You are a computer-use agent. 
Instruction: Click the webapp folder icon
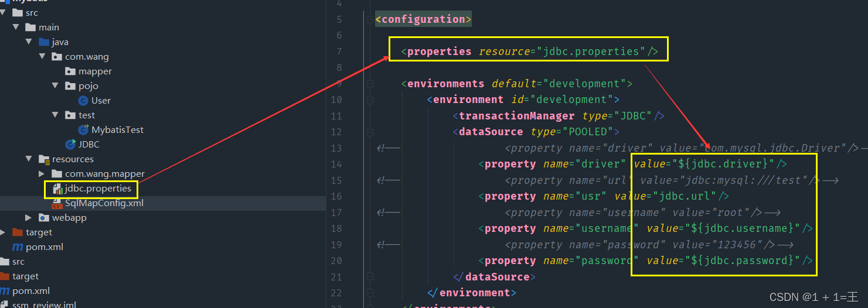[x=44, y=218]
